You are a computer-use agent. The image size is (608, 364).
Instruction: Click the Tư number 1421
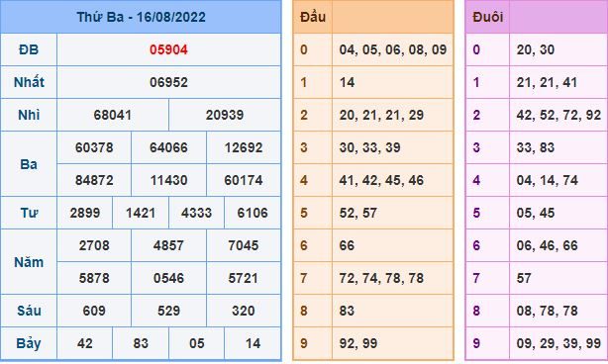[x=141, y=213]
